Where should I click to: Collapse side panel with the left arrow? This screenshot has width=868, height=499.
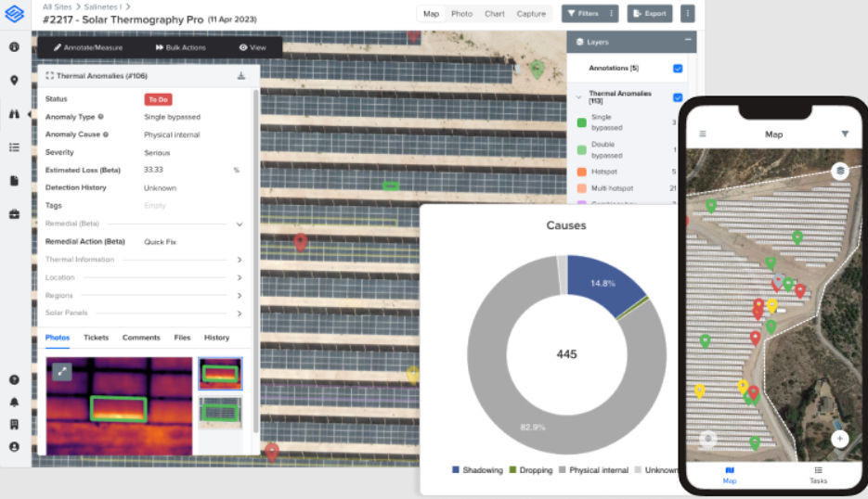[x=30, y=114]
